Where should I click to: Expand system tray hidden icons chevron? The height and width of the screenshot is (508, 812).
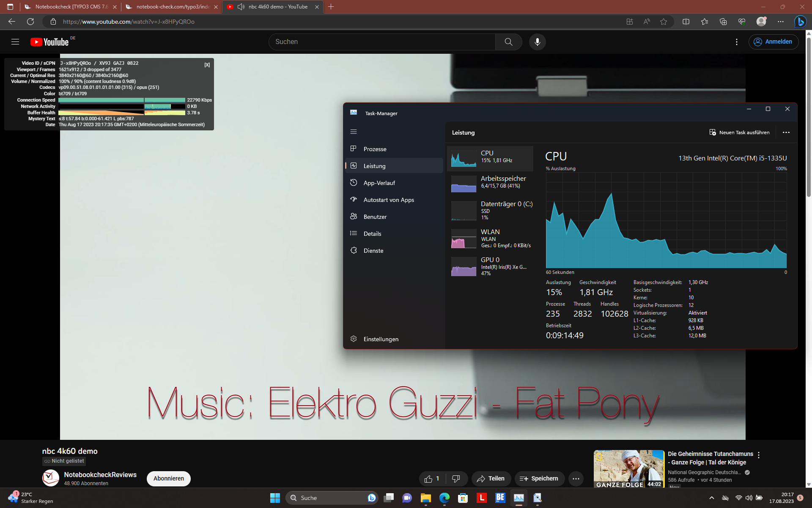coord(711,498)
